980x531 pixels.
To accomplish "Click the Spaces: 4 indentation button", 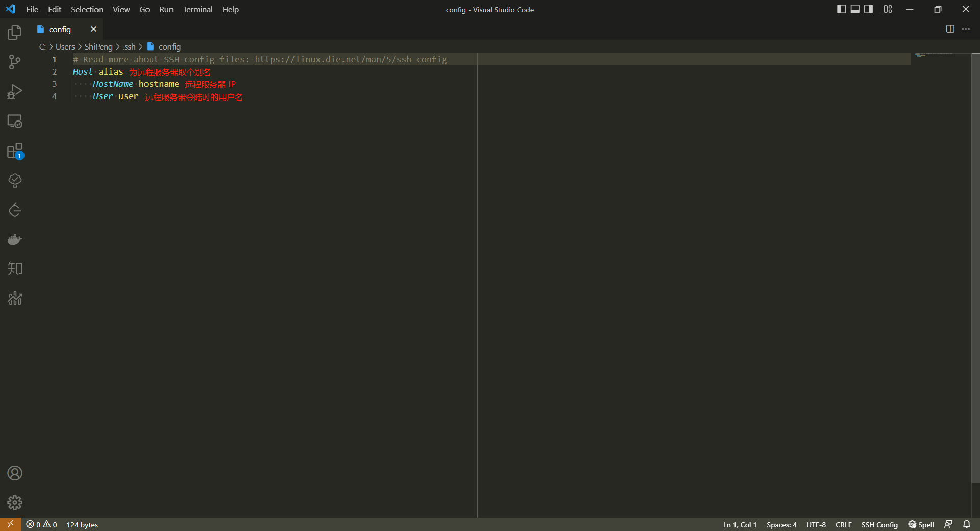I will tap(781, 525).
